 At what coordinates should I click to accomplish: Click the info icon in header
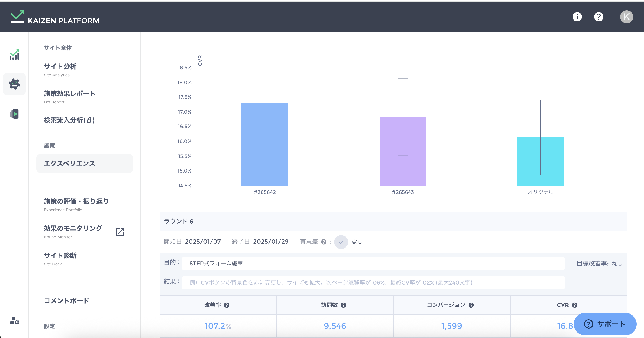click(x=577, y=17)
